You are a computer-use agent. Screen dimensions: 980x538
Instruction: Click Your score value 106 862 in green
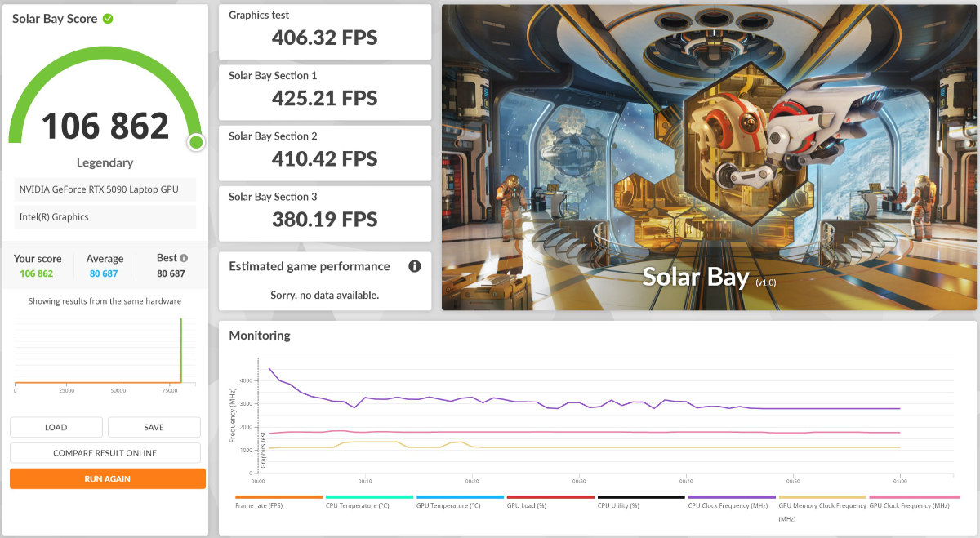click(38, 273)
